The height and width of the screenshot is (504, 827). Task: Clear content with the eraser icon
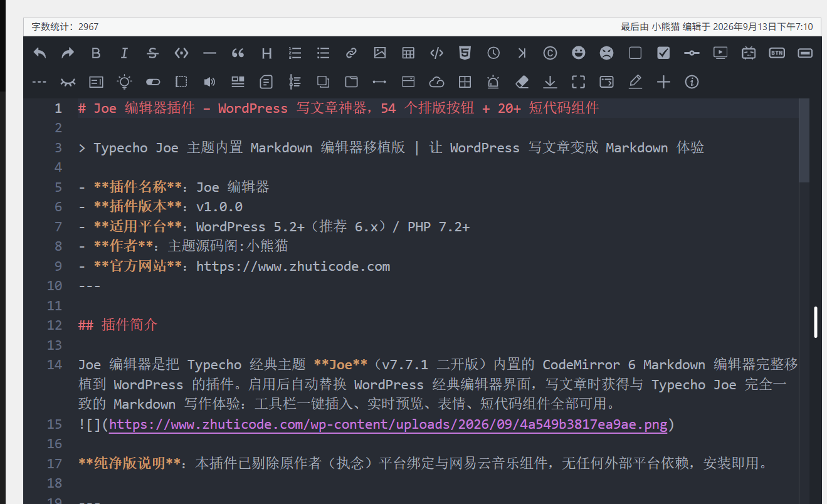(x=522, y=82)
